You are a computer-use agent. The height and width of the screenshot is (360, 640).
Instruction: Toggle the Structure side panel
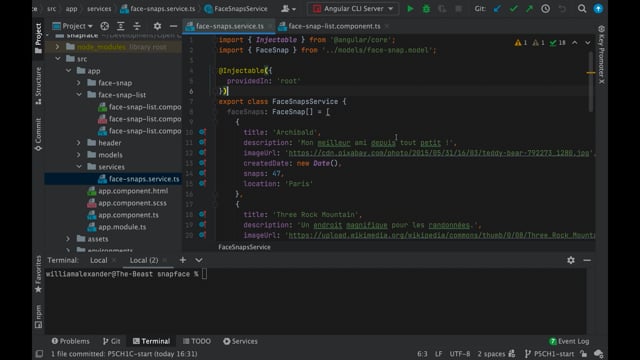[38, 86]
